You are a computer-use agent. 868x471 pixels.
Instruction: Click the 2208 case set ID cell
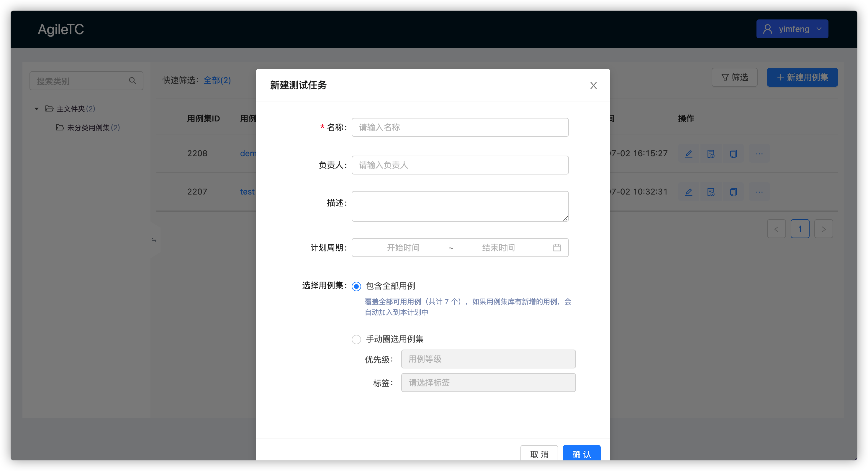(197, 154)
